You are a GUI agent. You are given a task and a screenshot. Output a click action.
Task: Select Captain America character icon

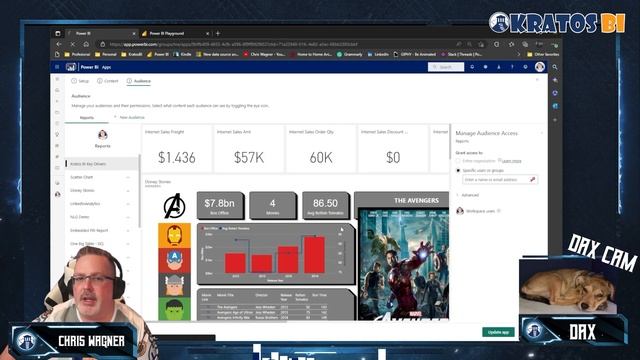tap(174, 260)
